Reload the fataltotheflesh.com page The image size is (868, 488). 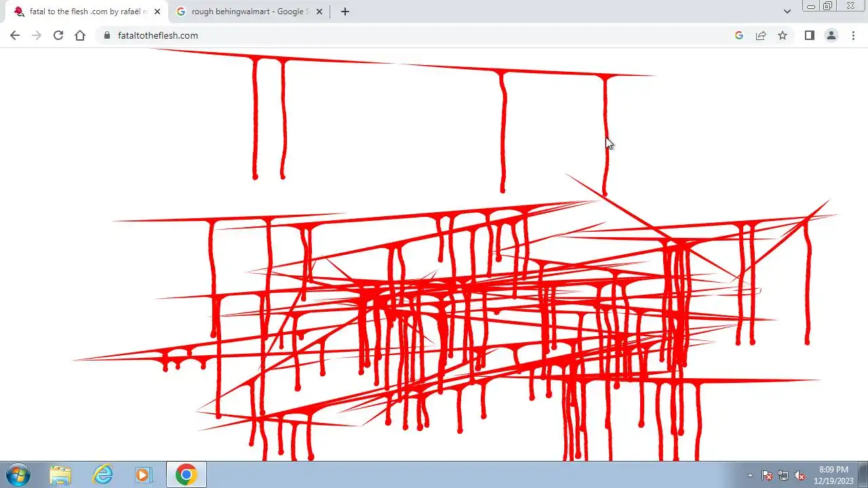pos(58,35)
